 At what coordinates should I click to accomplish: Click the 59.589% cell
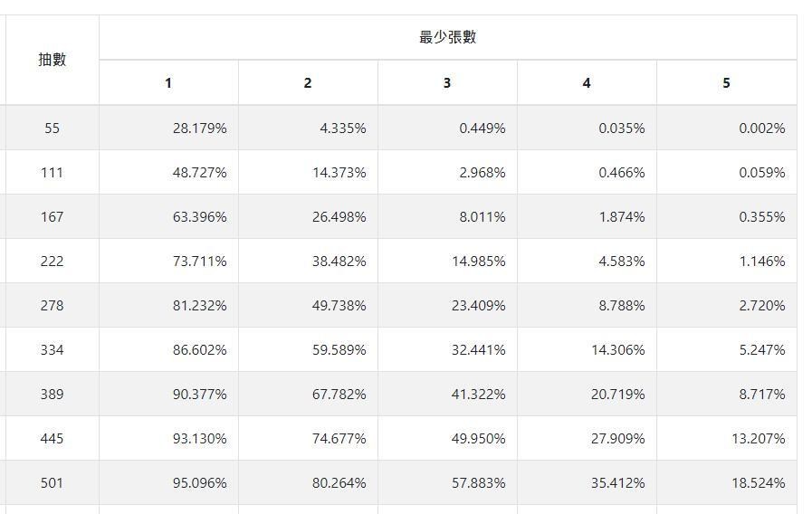[339, 350]
